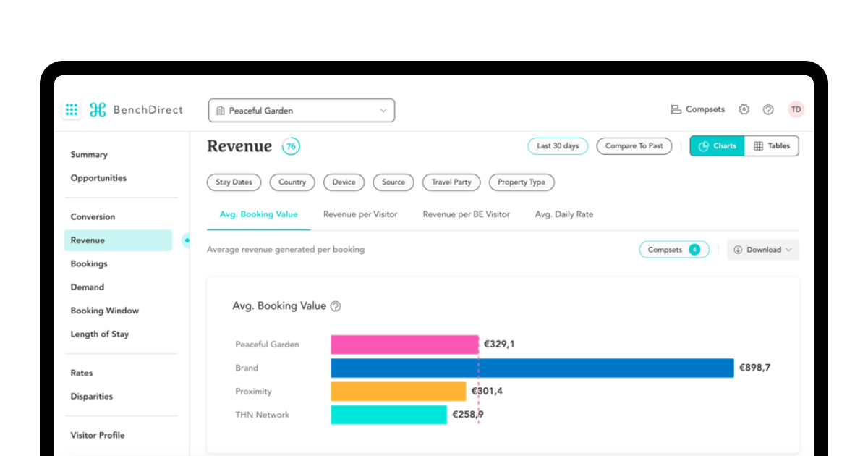The image size is (868, 456).
Task: Open Disparities in sidebar
Action: pyautogui.click(x=92, y=397)
